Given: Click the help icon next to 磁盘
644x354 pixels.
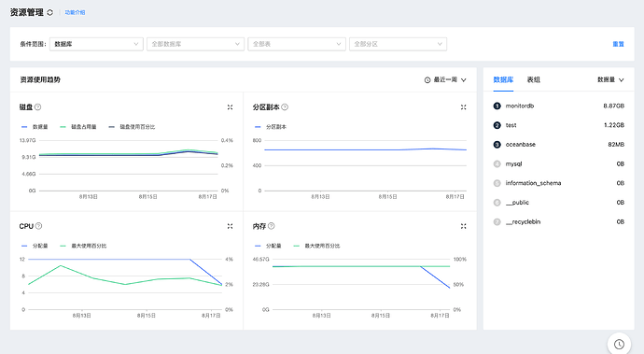Looking at the screenshot, I should click(37, 106).
